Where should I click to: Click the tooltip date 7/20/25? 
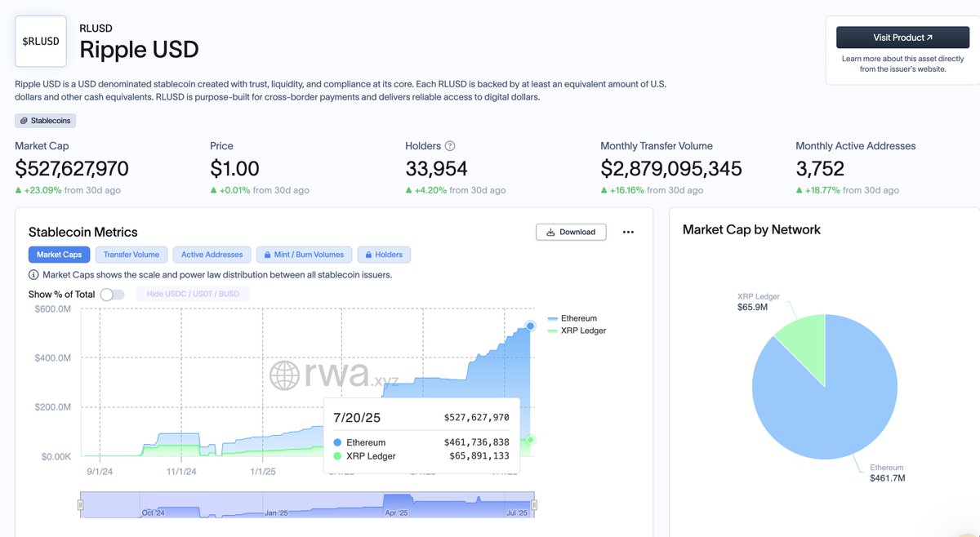coord(357,417)
